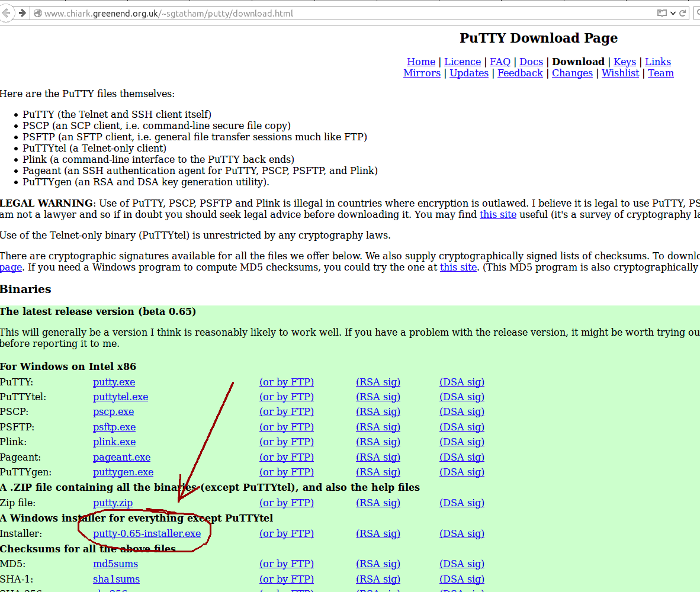The height and width of the screenshot is (592, 700).
Task: Open RSA sig link for pscp.exe
Action: pos(378,411)
